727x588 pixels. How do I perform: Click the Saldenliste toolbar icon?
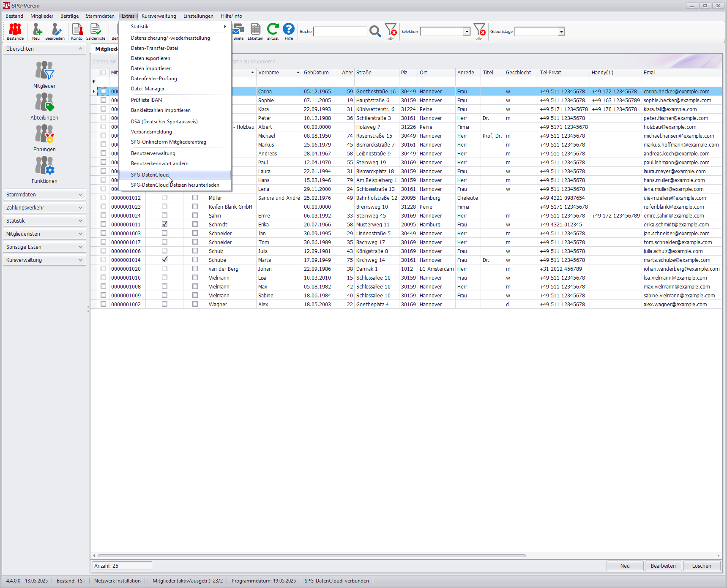(96, 31)
